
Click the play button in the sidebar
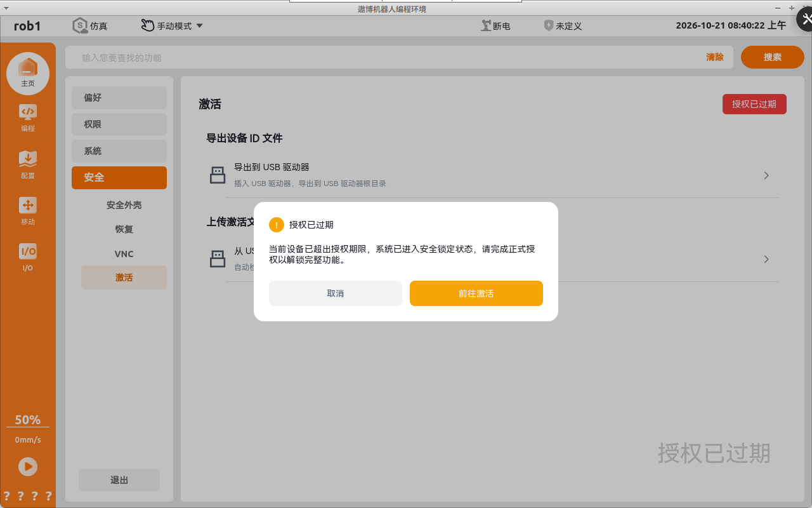(28, 467)
